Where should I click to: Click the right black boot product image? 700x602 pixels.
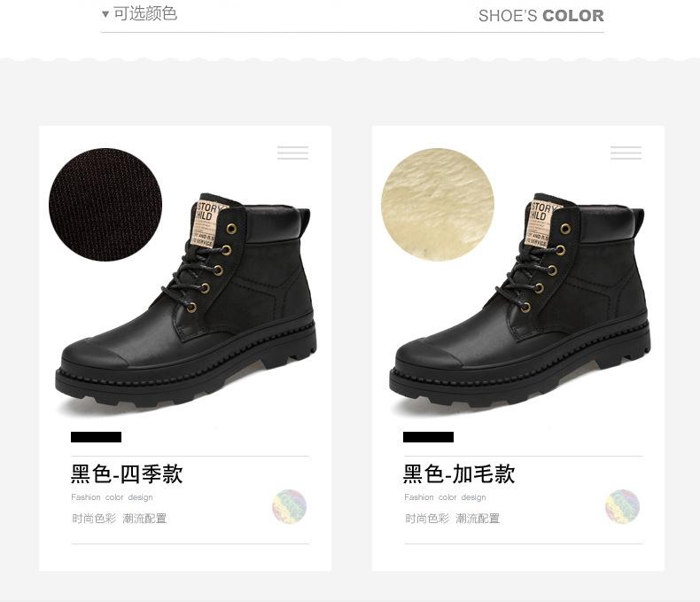[x=520, y=302]
